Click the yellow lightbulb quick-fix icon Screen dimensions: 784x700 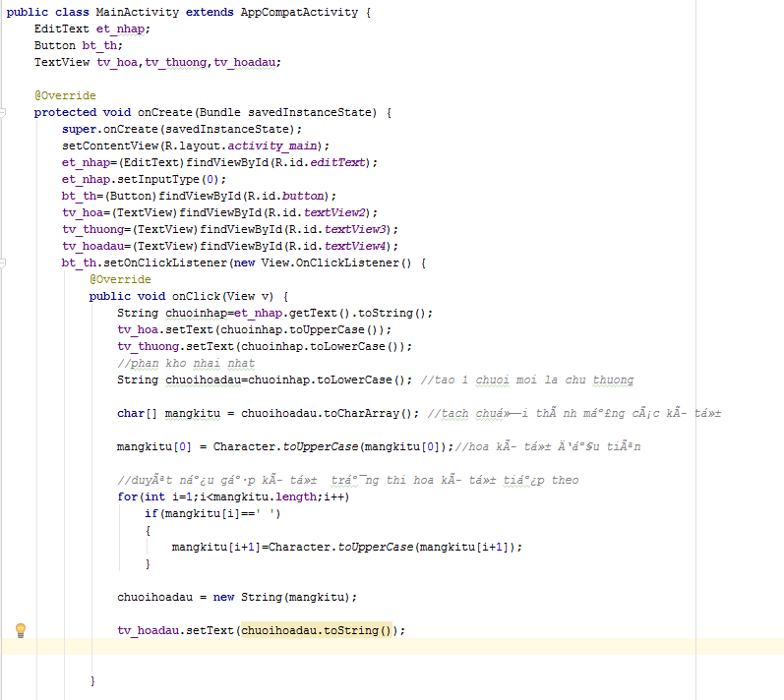pyautogui.click(x=20, y=630)
